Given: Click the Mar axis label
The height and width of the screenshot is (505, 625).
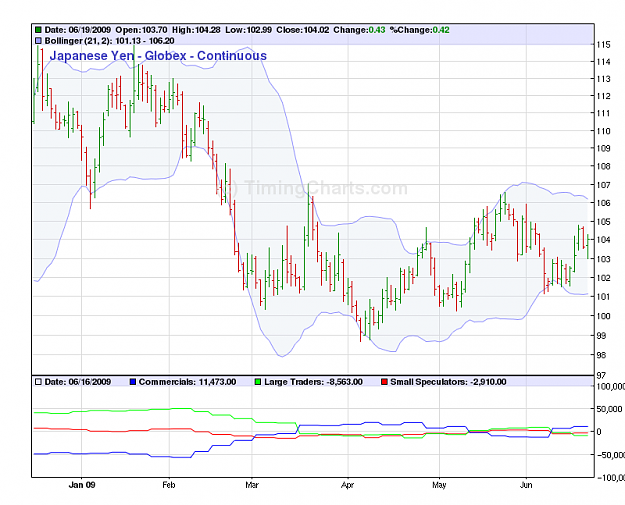Looking at the screenshot, I should (x=252, y=485).
